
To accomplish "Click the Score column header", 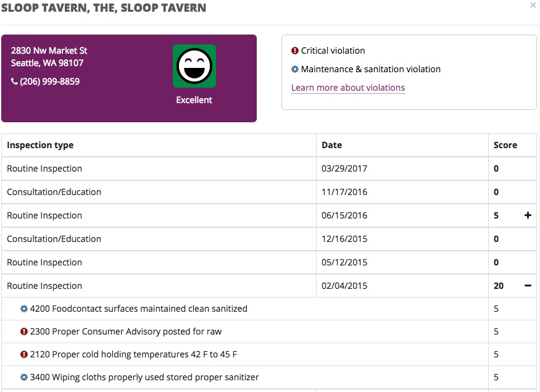I will point(505,145).
